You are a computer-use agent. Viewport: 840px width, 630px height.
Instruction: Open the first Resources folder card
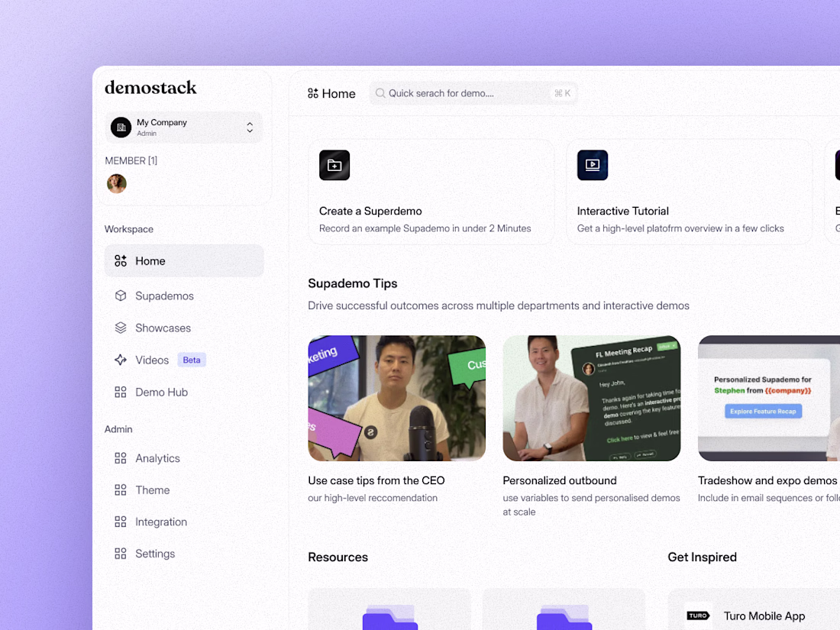(389, 609)
